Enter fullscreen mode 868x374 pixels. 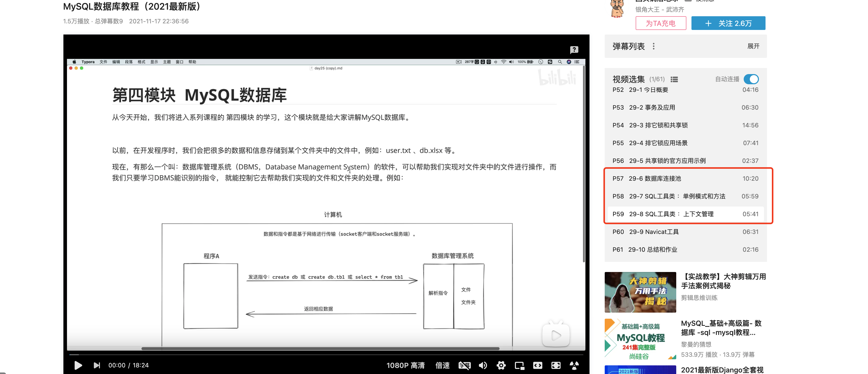pyautogui.click(x=556, y=365)
